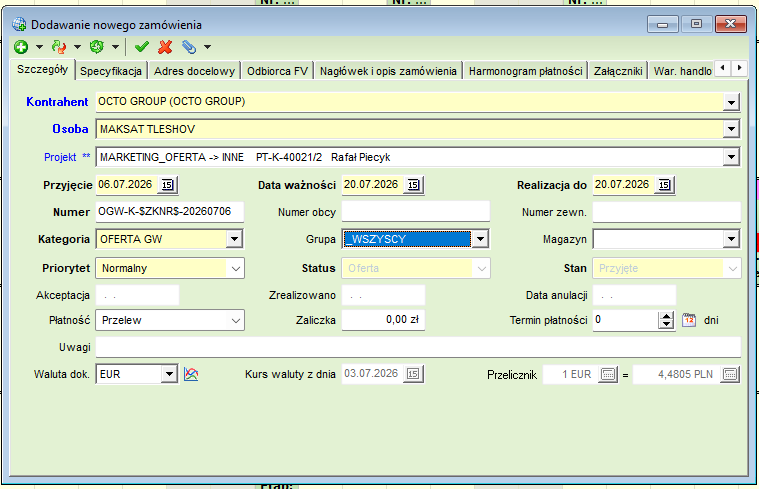Viewport: 759px width, 489px height.
Task: Minimize the Dodawanie nowego zamówienia window
Action: click(x=663, y=24)
